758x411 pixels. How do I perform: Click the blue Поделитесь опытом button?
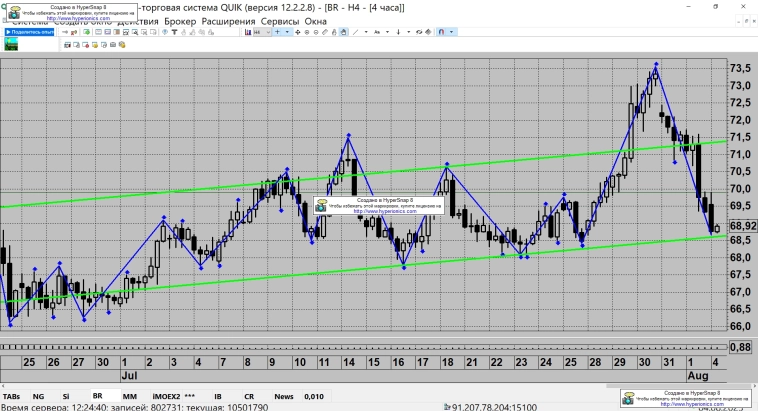click(x=30, y=32)
